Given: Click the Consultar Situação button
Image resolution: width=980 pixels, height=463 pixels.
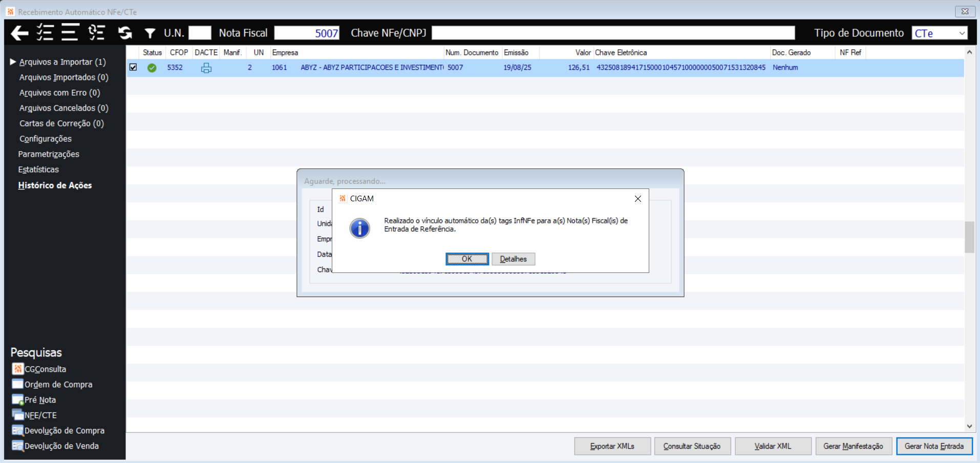Looking at the screenshot, I should pyautogui.click(x=692, y=446).
